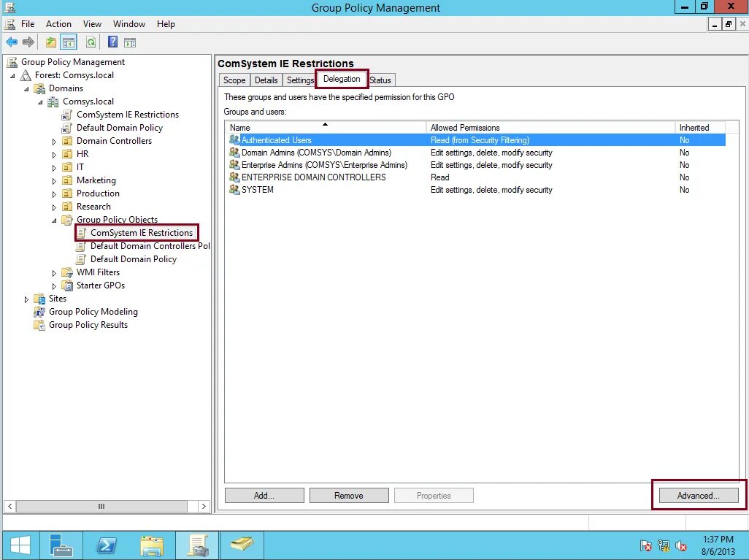The image size is (749, 560).
Task: Expand the Research organizational unit
Action: pos(54,207)
